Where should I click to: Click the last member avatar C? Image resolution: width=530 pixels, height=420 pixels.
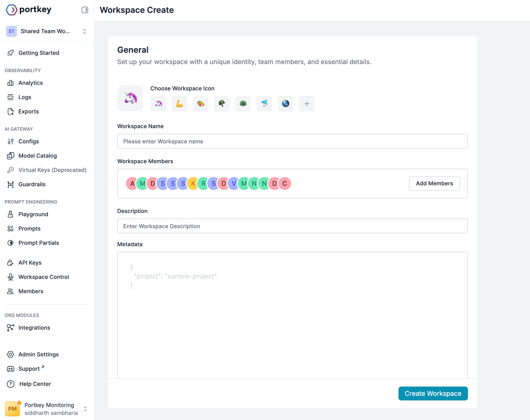click(285, 183)
